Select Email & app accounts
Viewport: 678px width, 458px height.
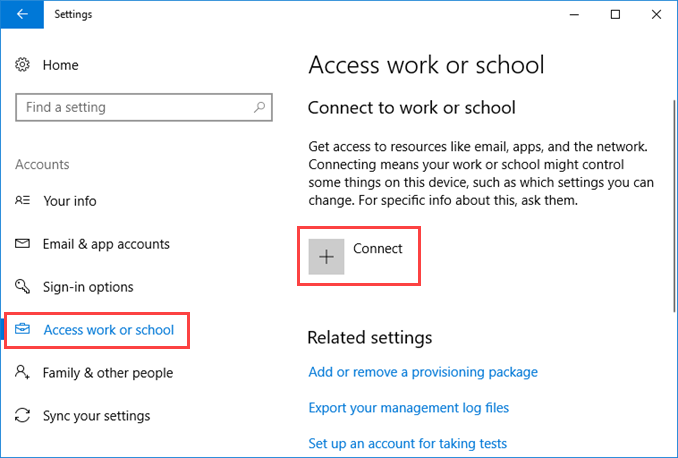point(106,244)
